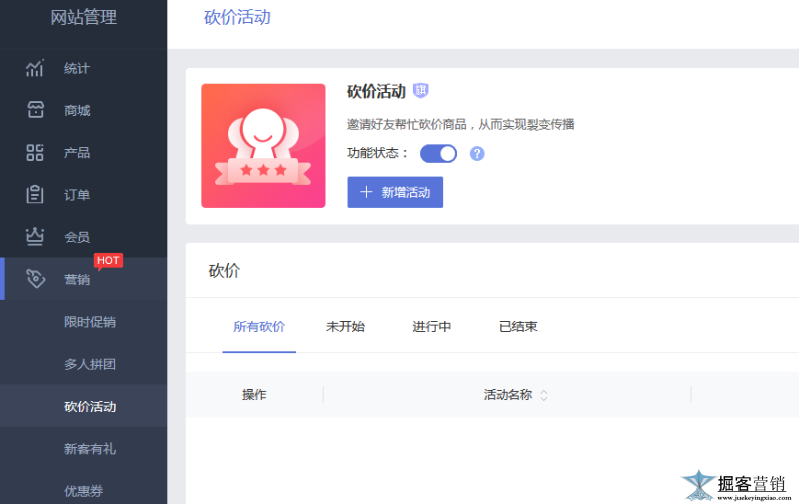This screenshot has height=504, width=799.
Task: Click the 商城 store icon in sidebar
Action: [x=35, y=111]
